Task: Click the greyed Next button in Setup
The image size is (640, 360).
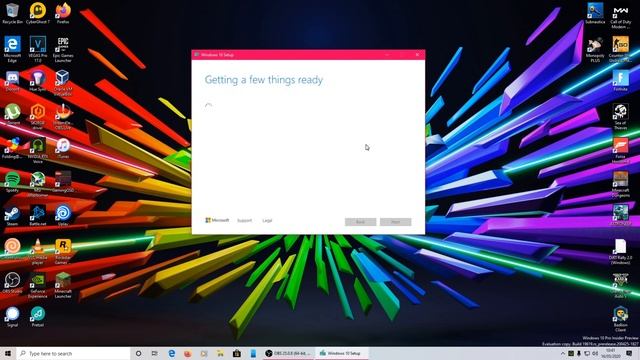Action: coord(396,222)
